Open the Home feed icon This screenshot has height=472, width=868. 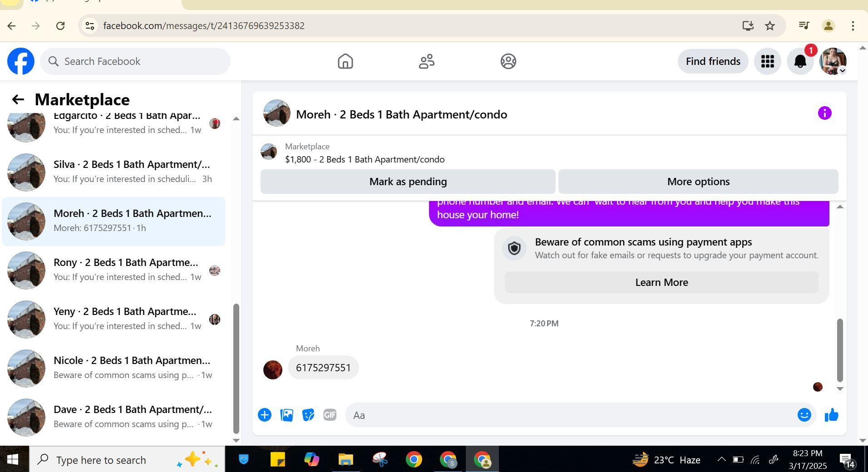345,61
